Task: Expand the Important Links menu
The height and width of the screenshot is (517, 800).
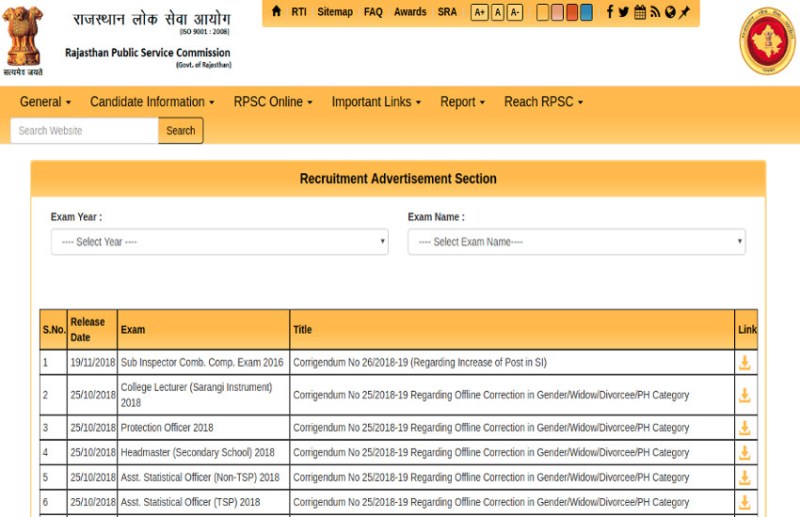Action: (376, 102)
